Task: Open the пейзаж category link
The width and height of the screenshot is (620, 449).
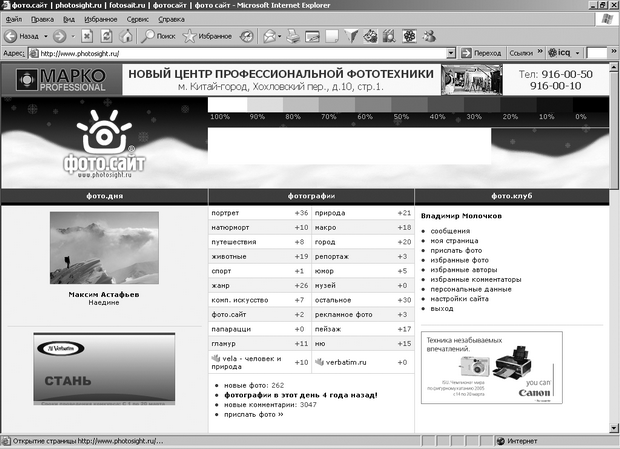Action: [x=328, y=329]
